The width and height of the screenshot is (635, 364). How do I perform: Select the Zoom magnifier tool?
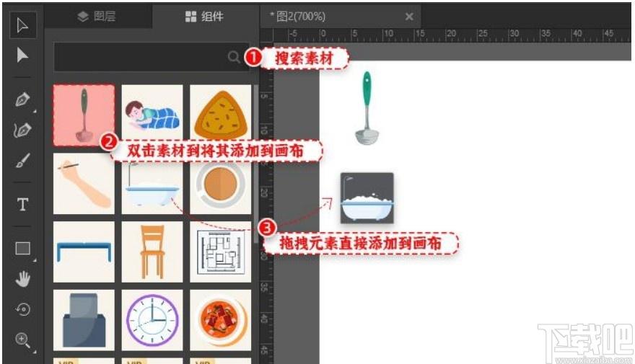[x=22, y=340]
